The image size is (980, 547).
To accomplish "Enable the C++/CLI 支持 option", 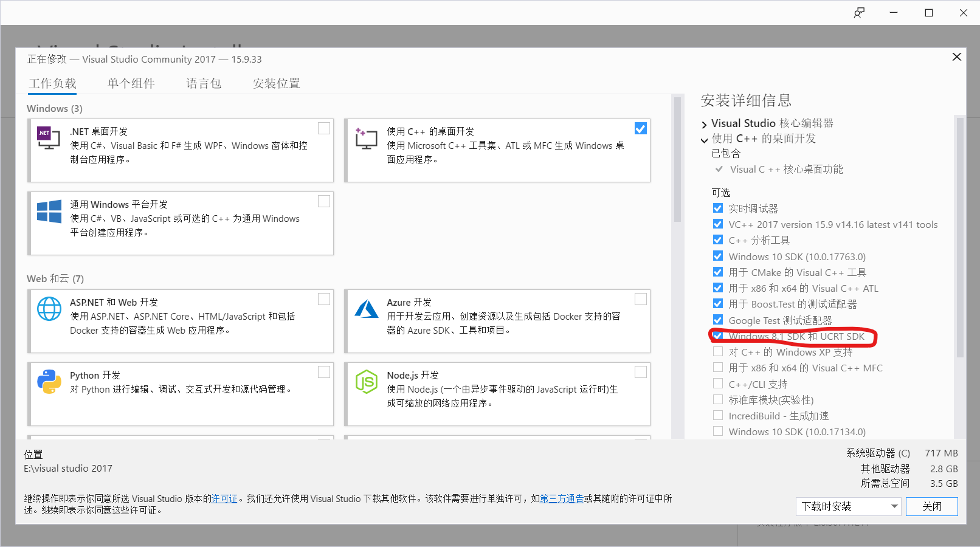I will click(x=718, y=384).
